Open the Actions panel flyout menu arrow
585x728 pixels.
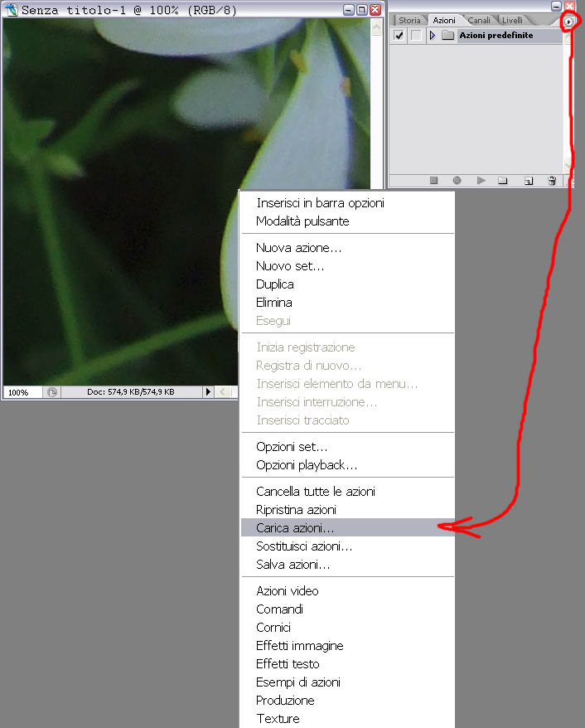568,22
